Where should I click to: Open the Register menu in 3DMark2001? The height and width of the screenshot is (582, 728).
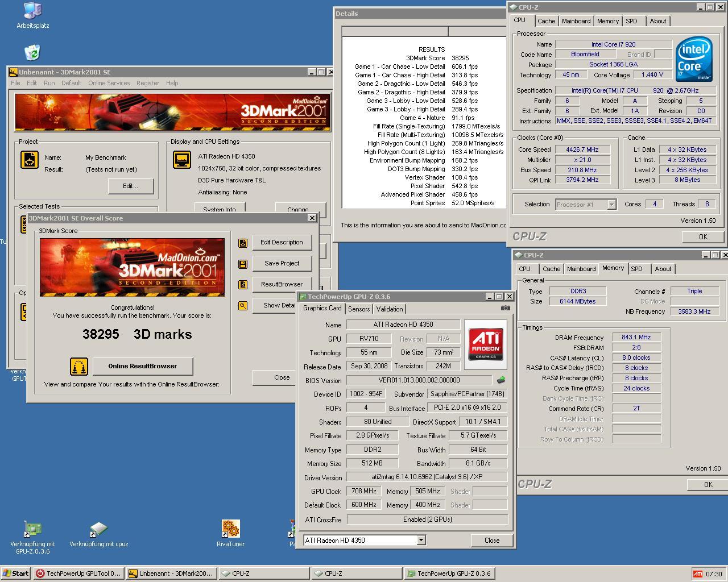[148, 83]
